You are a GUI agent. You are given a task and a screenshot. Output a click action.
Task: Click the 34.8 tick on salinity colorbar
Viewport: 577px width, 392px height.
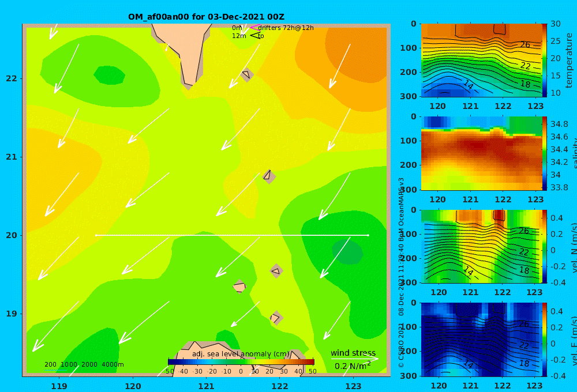(x=559, y=124)
